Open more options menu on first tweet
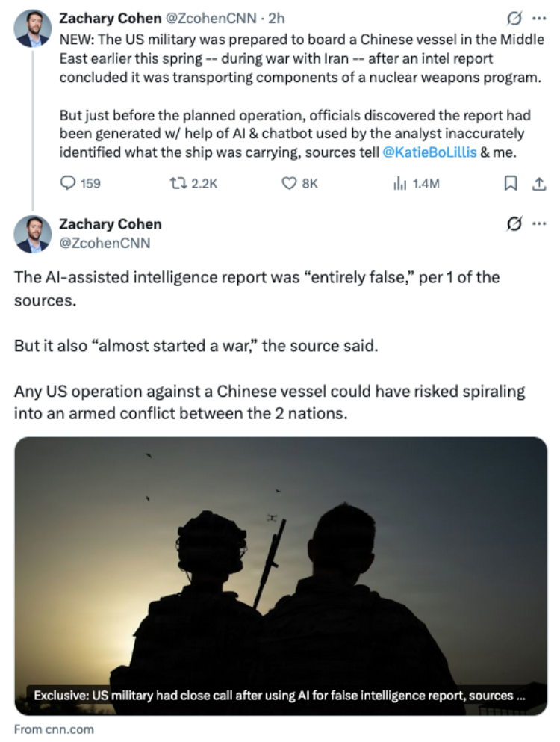The image size is (560, 742). click(539, 19)
